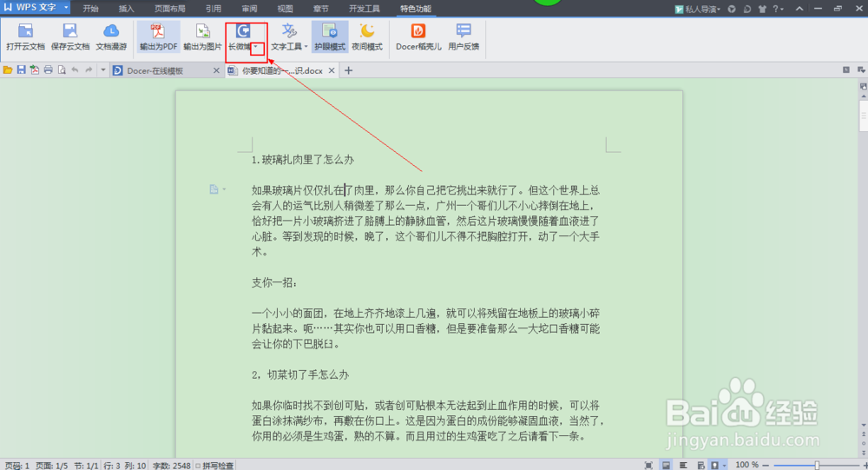This screenshot has height=470, width=868.
Task: Collapse the ribbon with the caret
Action: coord(799,9)
